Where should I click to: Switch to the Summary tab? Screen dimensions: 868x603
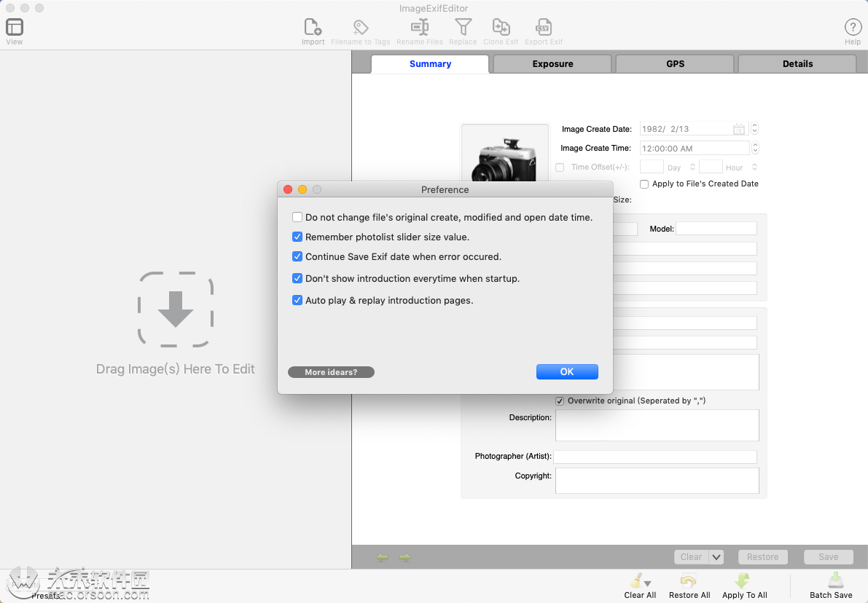click(430, 63)
